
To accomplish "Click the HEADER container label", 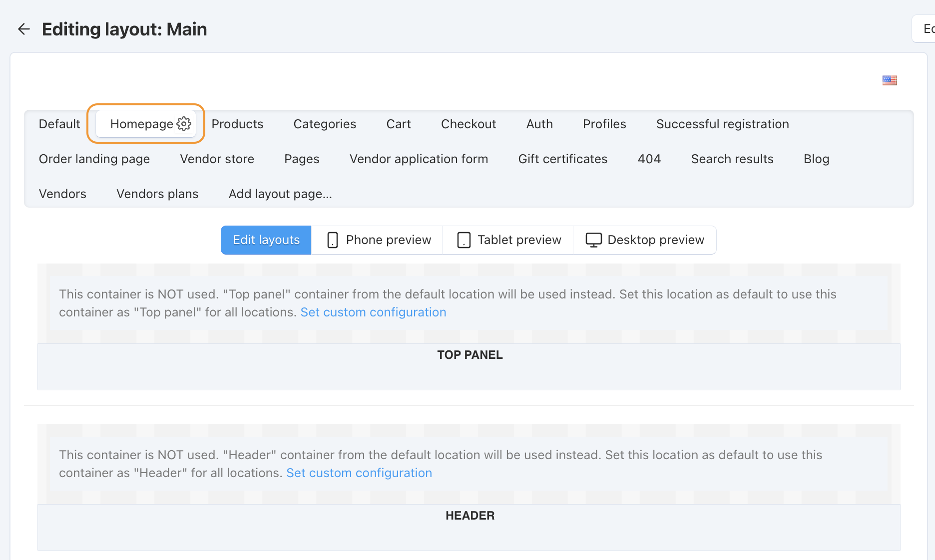I will 470,516.
